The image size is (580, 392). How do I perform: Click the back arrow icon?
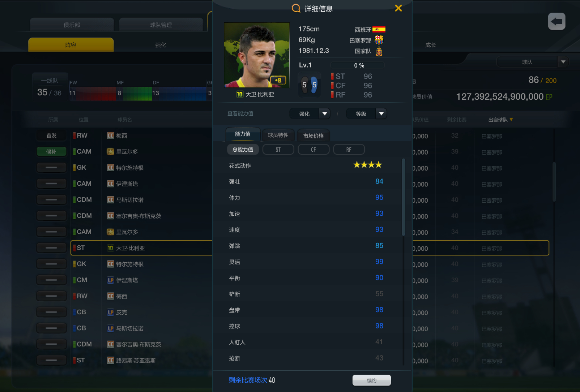[556, 22]
